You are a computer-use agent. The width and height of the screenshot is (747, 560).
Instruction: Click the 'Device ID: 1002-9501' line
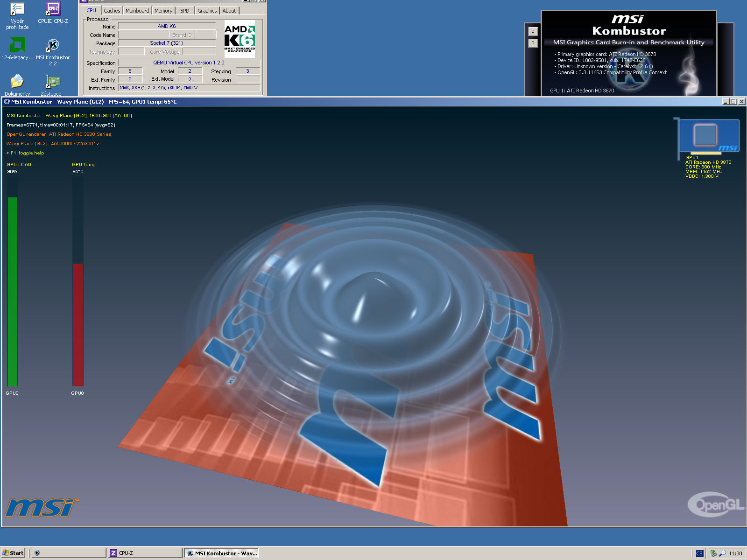click(x=599, y=60)
